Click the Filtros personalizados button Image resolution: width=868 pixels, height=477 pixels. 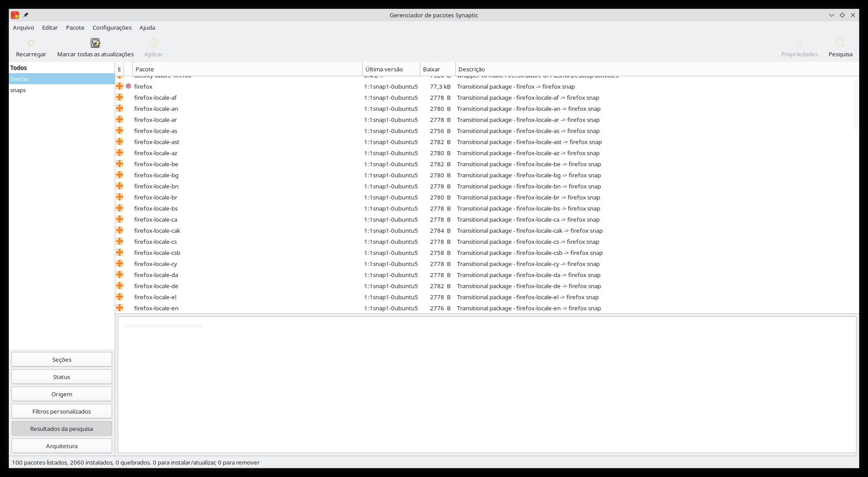click(62, 411)
